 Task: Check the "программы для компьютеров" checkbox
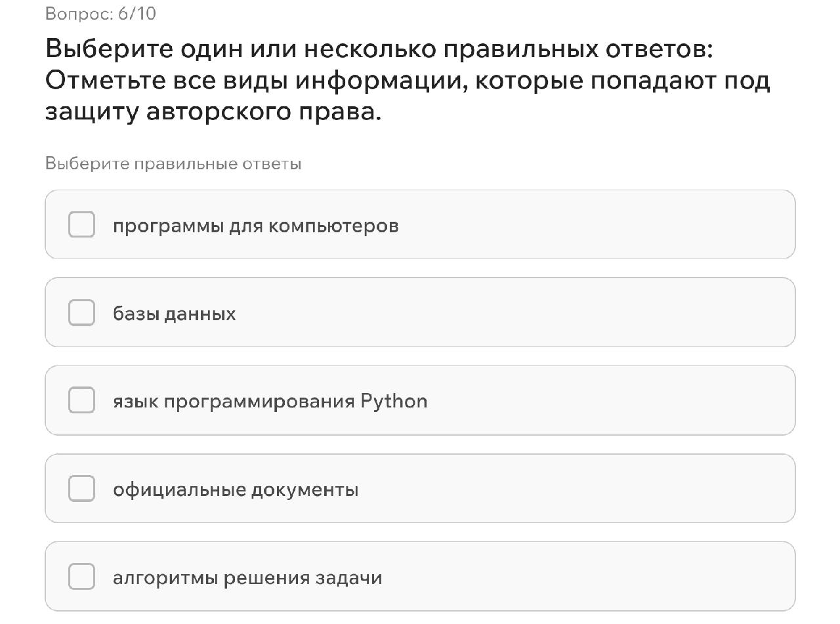(81, 224)
